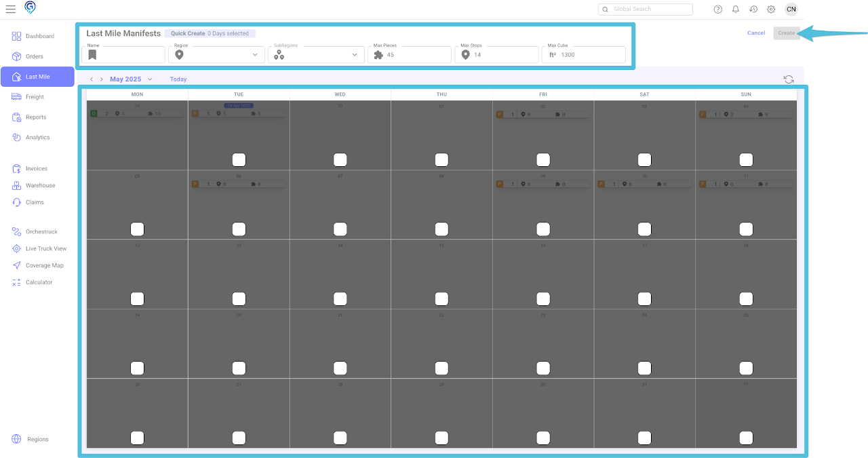Viewport: 868px width, 458px height.
Task: Open the hamburger navigation menu
Action: click(x=11, y=9)
